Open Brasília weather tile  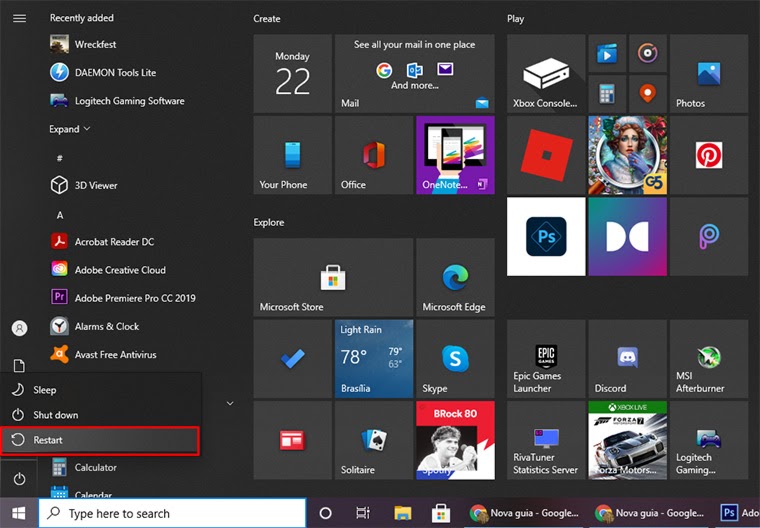click(374, 359)
